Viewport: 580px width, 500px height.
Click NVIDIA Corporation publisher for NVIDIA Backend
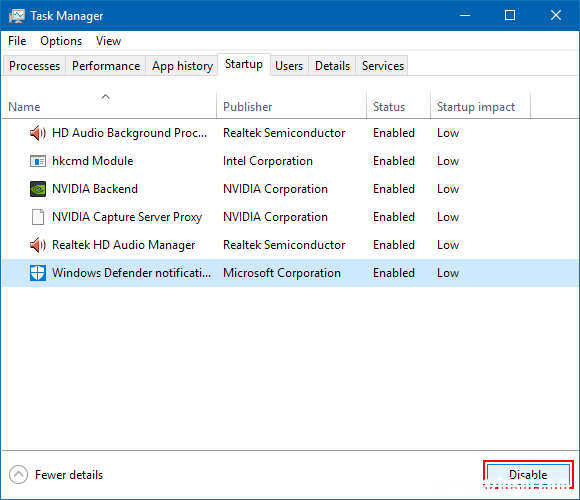275,189
